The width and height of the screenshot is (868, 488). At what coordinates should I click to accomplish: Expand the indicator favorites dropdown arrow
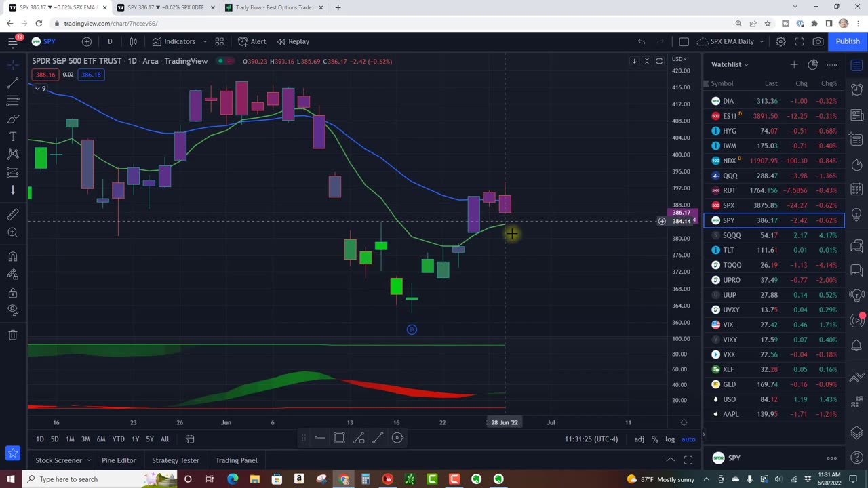tap(205, 41)
